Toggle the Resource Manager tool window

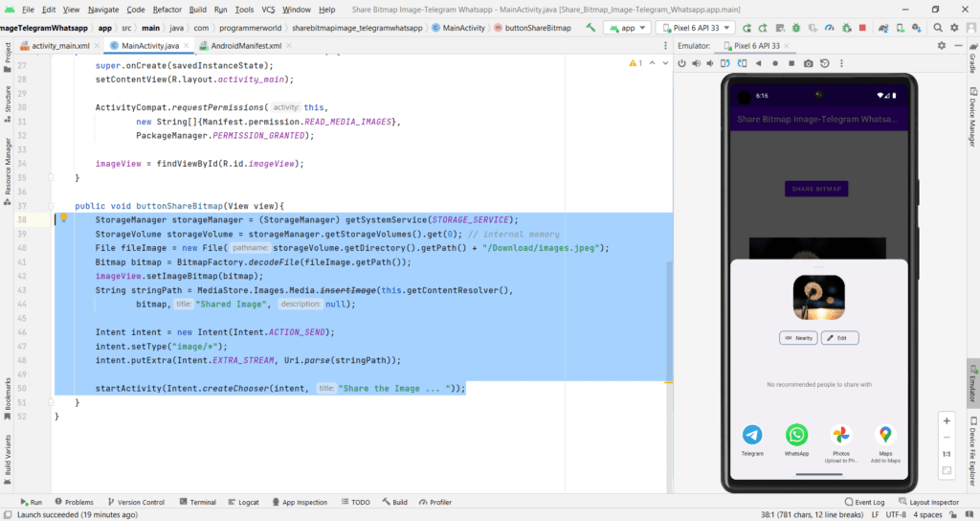tap(8, 172)
